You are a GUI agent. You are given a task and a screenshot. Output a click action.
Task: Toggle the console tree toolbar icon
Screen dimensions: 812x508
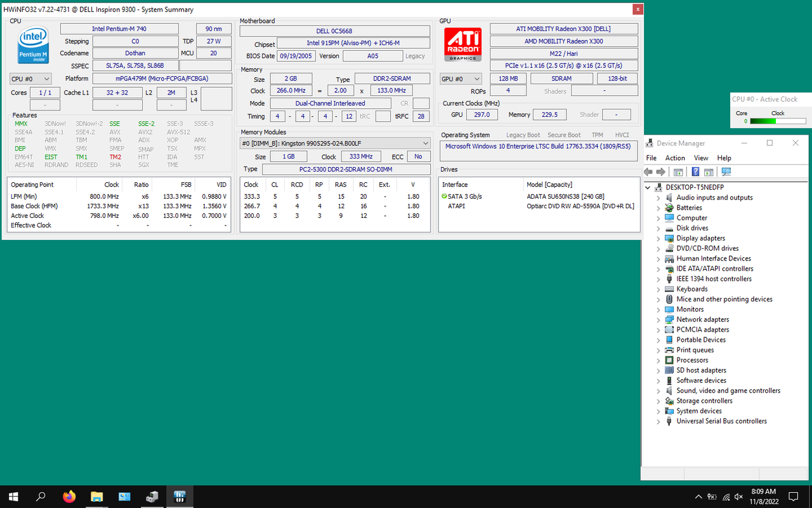tap(678, 172)
